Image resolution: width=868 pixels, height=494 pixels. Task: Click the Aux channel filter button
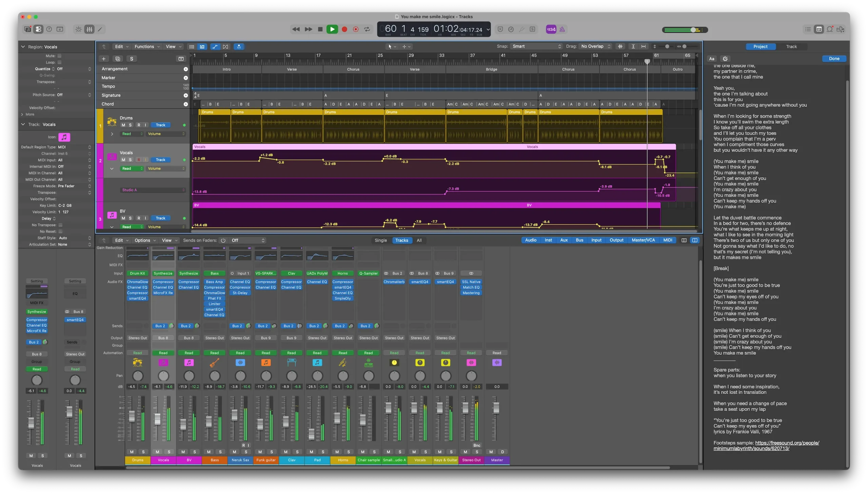click(x=564, y=240)
